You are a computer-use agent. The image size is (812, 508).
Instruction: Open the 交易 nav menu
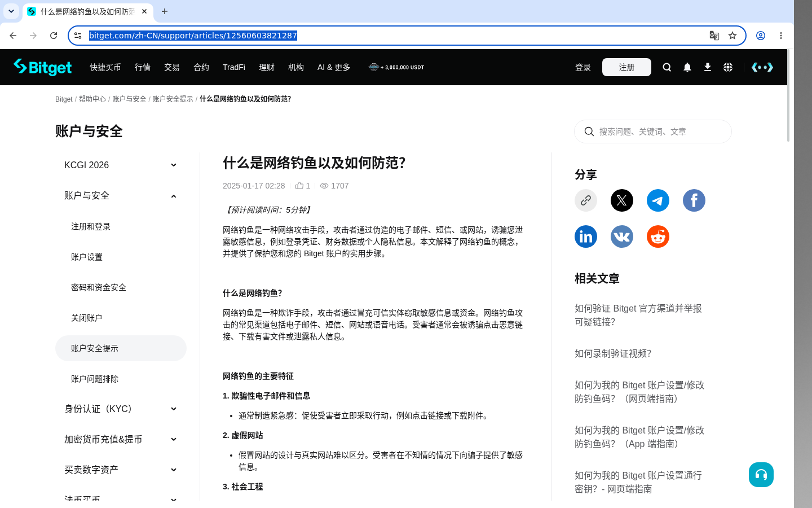click(172, 67)
